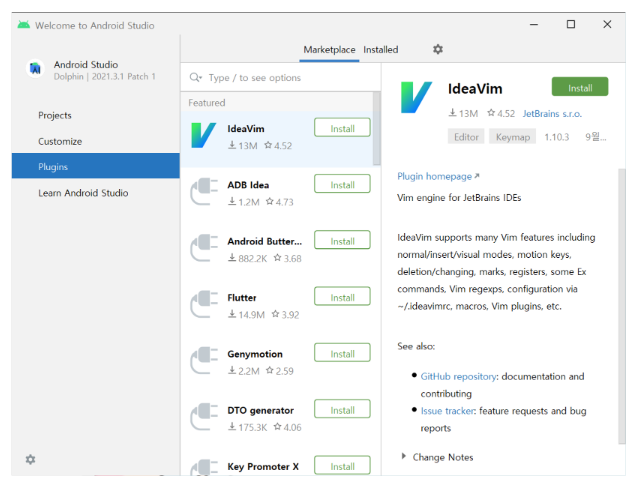
Task: Expand the Change Notes section
Action: [403, 457]
